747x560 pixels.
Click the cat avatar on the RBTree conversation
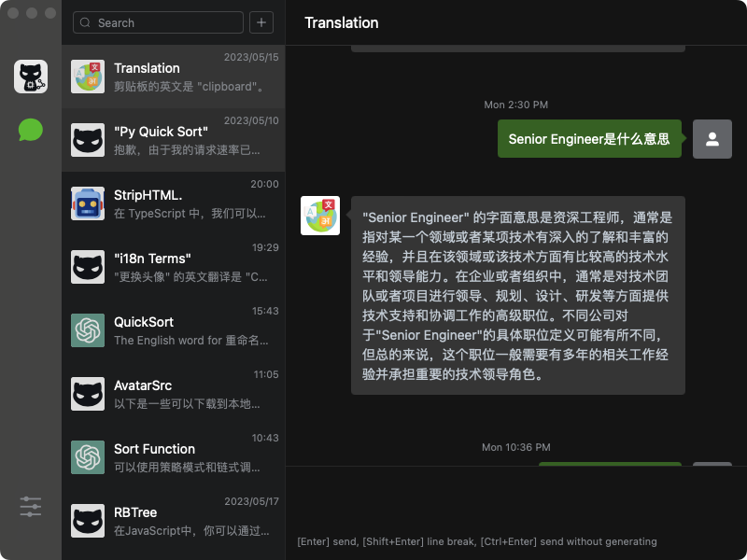86,521
